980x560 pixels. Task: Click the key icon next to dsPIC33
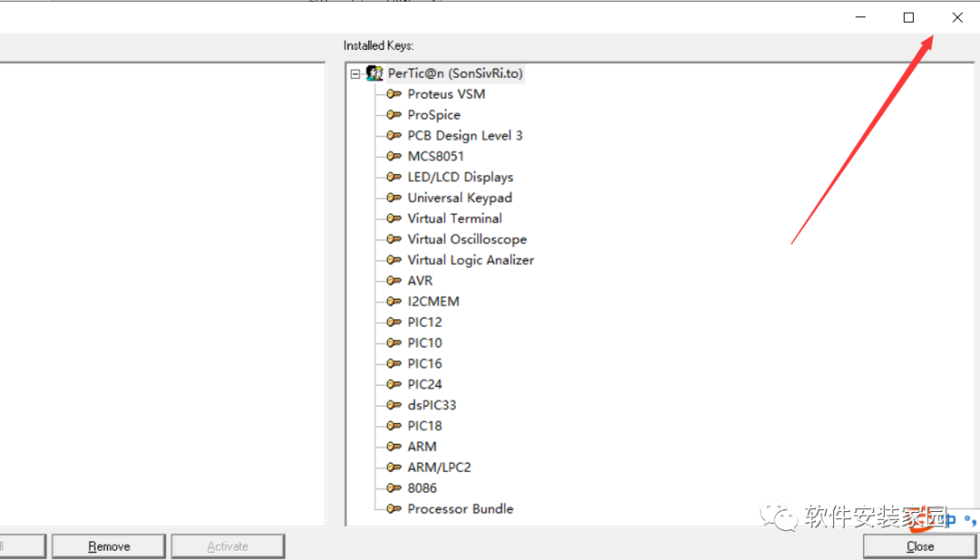(394, 405)
